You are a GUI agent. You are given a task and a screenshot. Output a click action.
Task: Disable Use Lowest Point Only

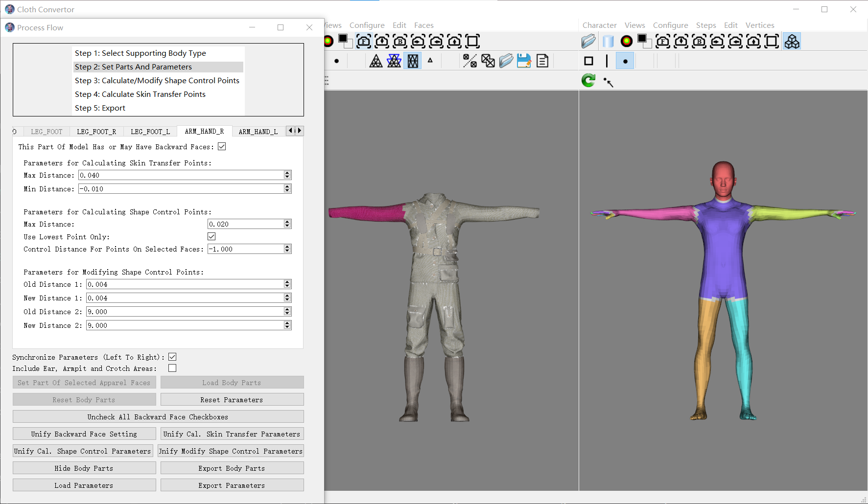[211, 236]
